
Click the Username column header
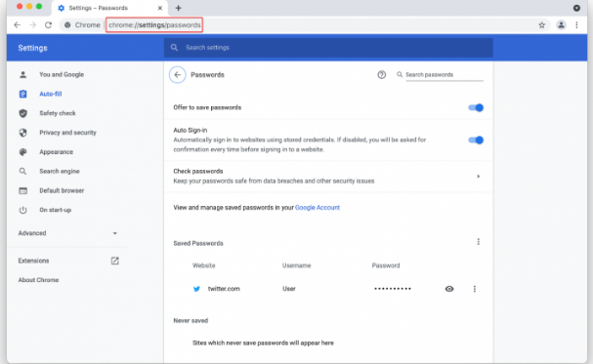pyautogui.click(x=297, y=265)
